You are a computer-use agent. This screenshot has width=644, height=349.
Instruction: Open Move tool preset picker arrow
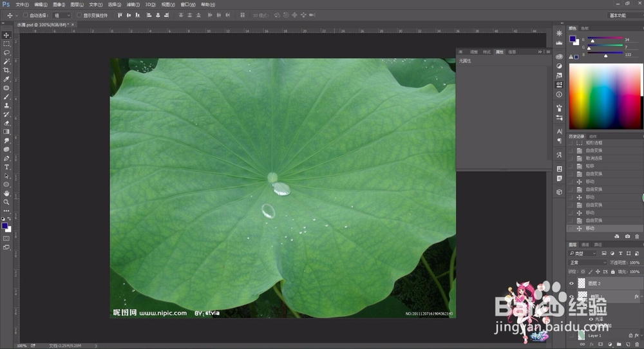pos(17,15)
